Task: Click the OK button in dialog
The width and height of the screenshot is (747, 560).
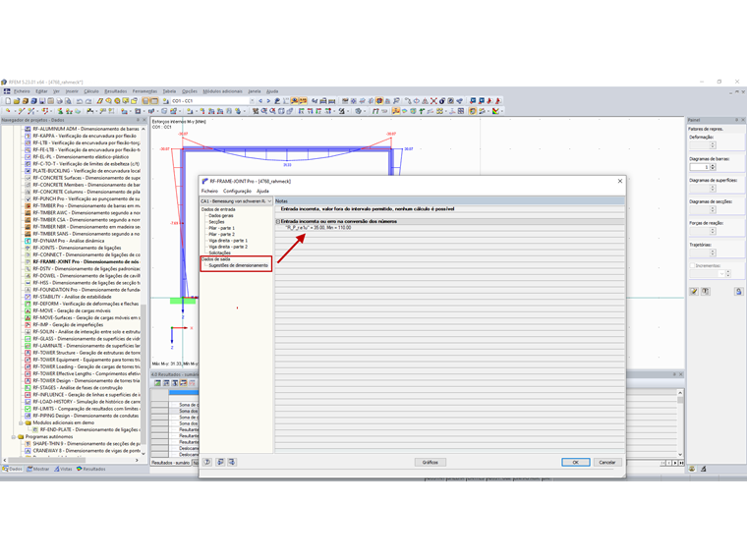Action: tap(576, 463)
